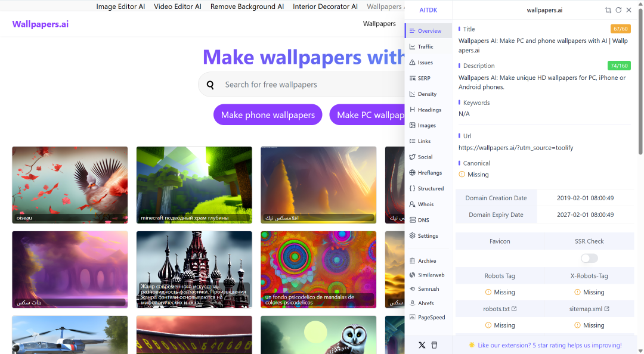Viewport: 644px width, 354px height.
Task: Click the Social bird icon
Action: click(x=413, y=157)
